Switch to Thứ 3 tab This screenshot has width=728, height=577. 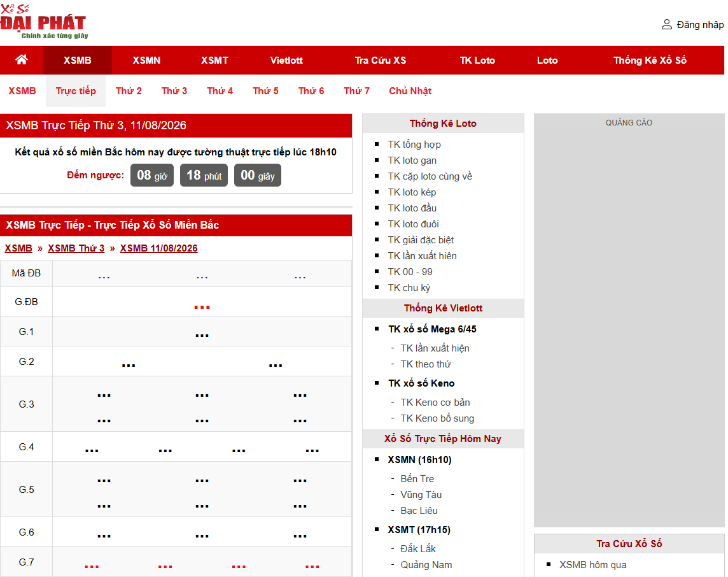[x=174, y=91]
